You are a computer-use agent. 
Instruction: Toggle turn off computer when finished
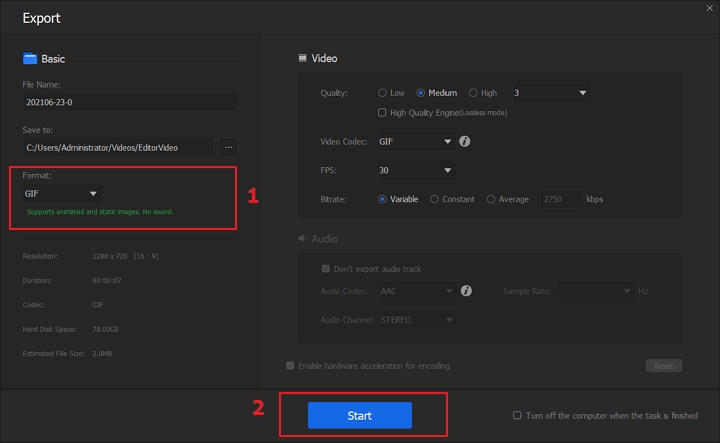coord(516,415)
